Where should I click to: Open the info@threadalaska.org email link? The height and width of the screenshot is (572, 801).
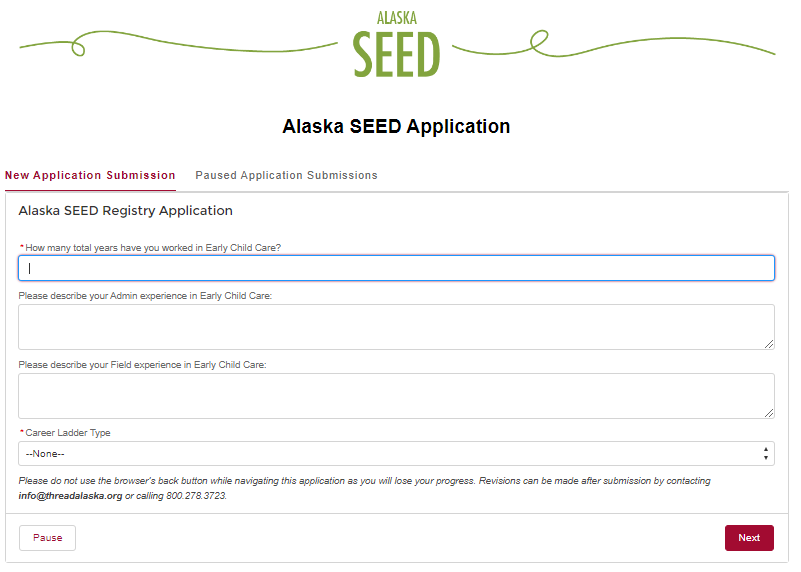pyautogui.click(x=70, y=496)
